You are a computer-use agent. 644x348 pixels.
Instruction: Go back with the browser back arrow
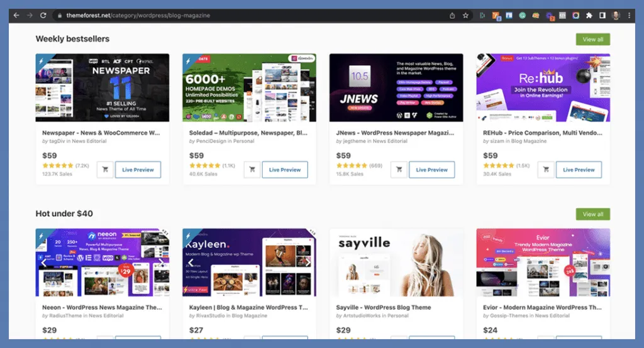click(x=16, y=15)
